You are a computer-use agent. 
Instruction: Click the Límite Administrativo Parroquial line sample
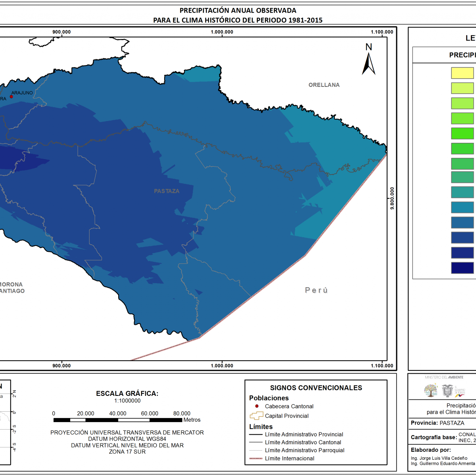(256, 450)
